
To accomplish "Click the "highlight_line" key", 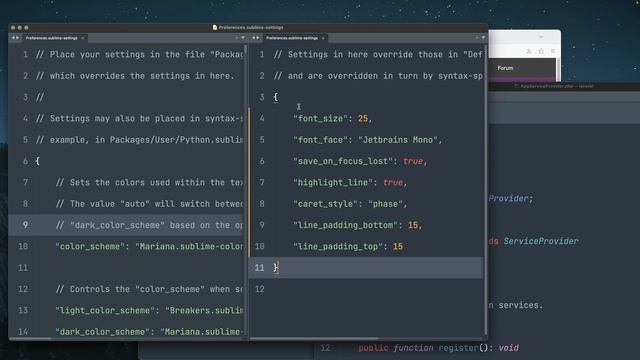I will [x=333, y=182].
